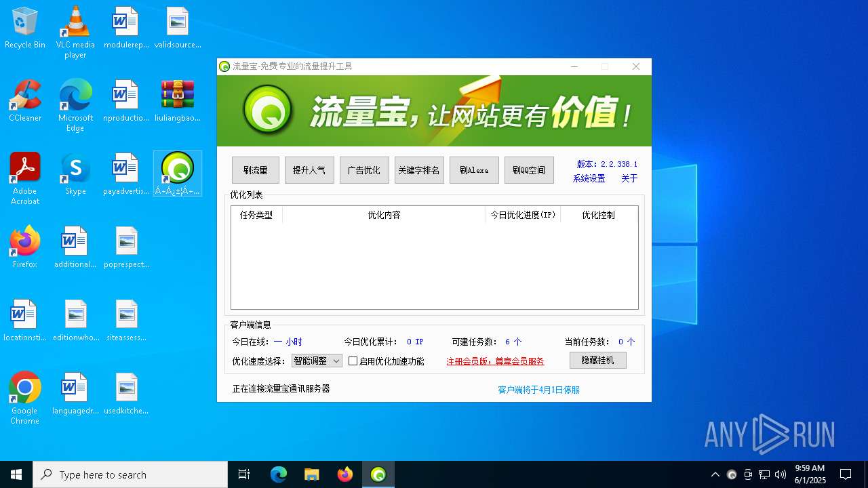Open File Explorer from the taskbar
This screenshot has height=488, width=868.
pos(311,474)
